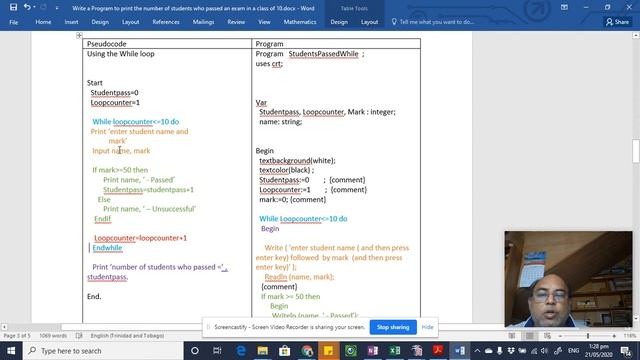Screen dimensions: 640x360
Task: Open File Explorer from taskbar
Action: point(262,351)
